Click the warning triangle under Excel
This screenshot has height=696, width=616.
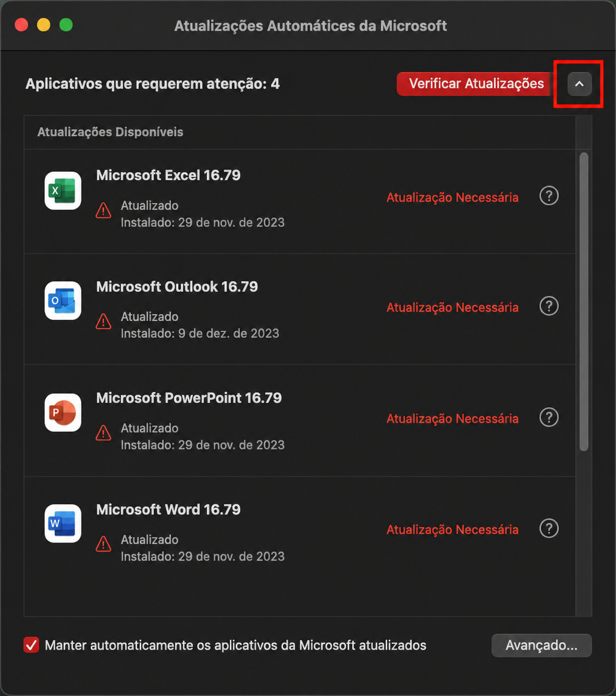pyautogui.click(x=103, y=210)
